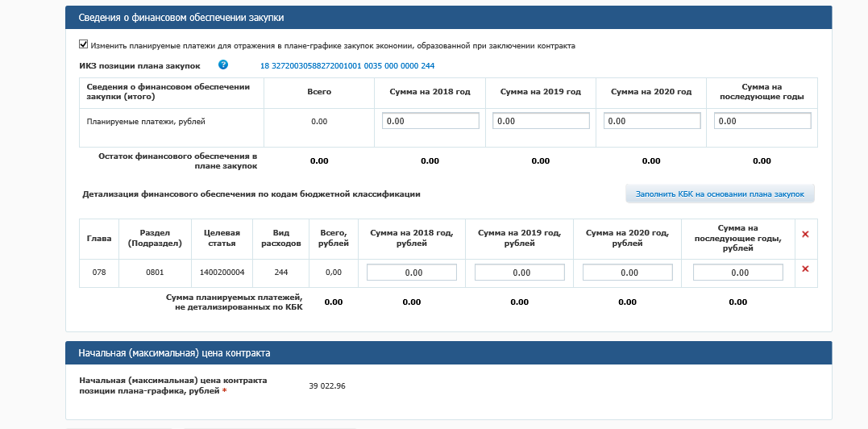The height and width of the screenshot is (429, 868).
Task: Click the planned payments field for 2019
Action: point(540,121)
